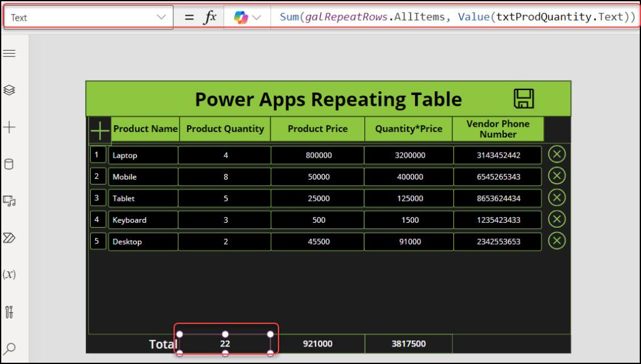This screenshot has width=641, height=364.
Task: Click Desktop quantity field showing 2
Action: (x=225, y=241)
